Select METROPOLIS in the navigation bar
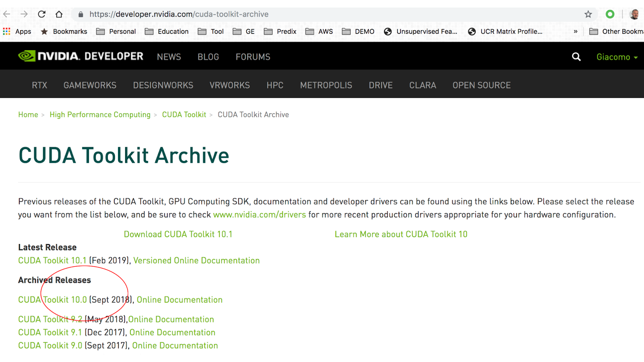644x362 pixels. coord(326,85)
